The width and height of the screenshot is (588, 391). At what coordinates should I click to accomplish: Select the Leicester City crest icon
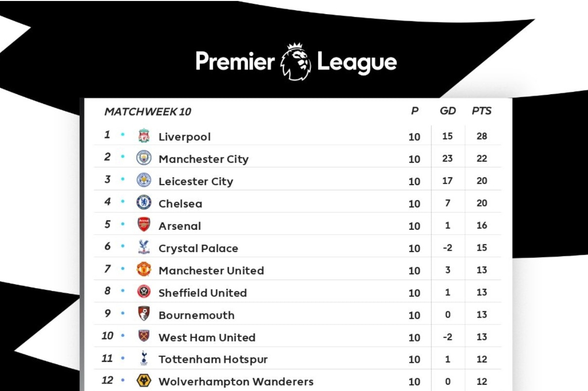[144, 181]
